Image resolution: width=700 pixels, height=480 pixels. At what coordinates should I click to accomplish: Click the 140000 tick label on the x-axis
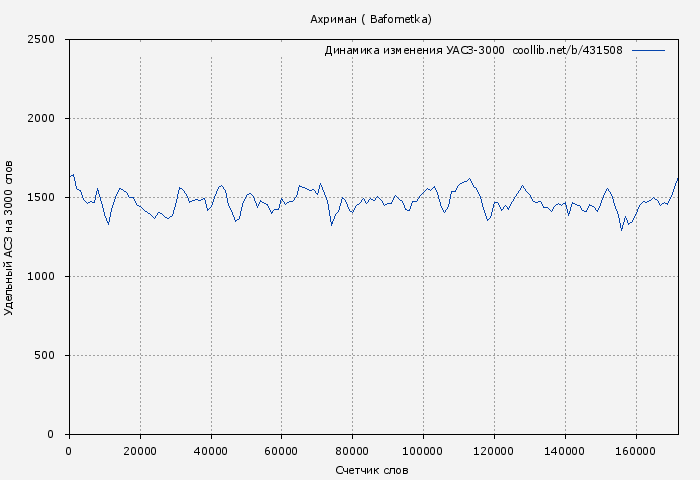566,451
